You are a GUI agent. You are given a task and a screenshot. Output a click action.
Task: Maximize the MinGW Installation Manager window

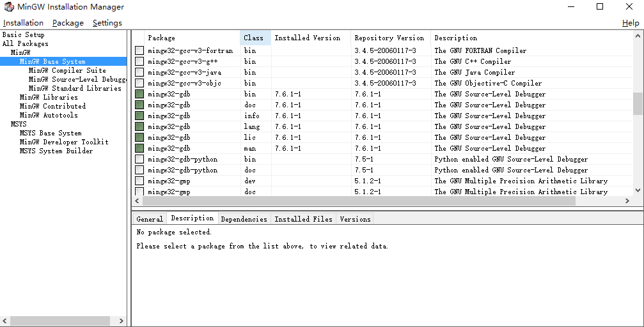tap(600, 6)
